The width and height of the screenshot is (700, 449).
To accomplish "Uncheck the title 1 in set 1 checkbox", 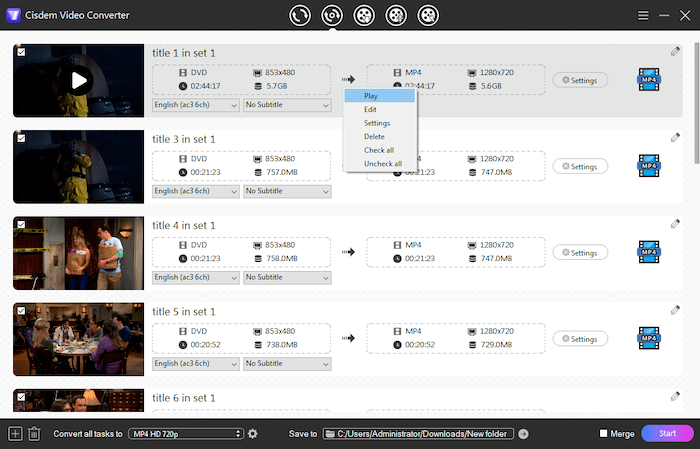I will coord(21,51).
